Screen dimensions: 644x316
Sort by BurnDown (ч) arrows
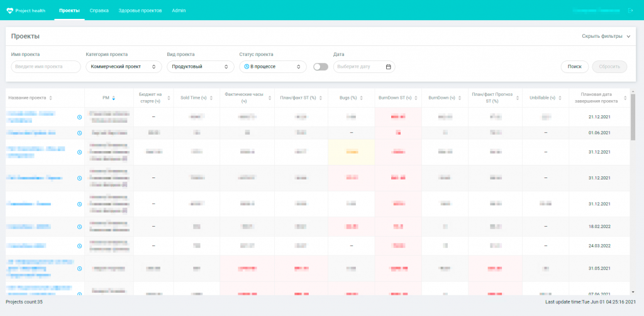[x=460, y=98]
